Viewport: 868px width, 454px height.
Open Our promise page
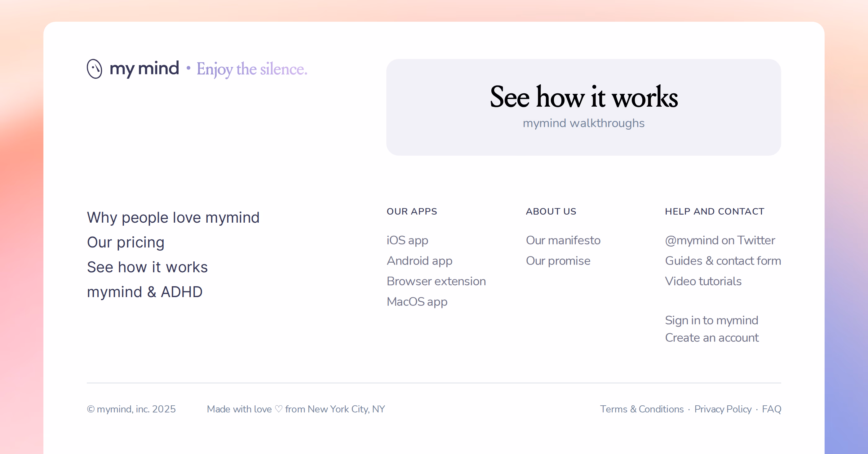pos(558,261)
